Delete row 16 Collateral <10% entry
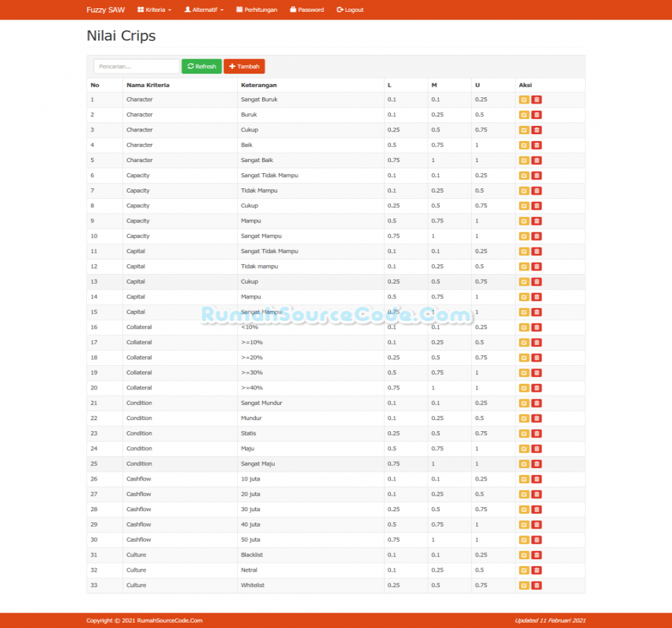 pos(536,328)
